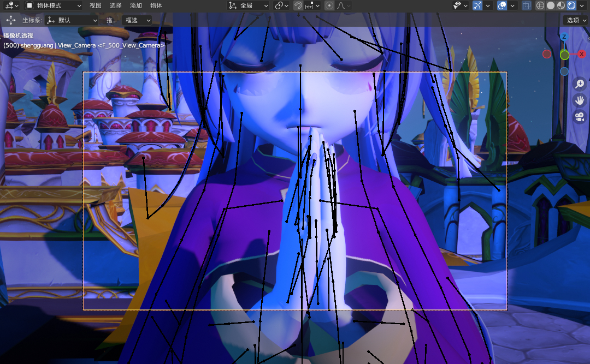Switch to rendered viewport shading
This screenshot has height=364, width=590.
(x=571, y=5)
